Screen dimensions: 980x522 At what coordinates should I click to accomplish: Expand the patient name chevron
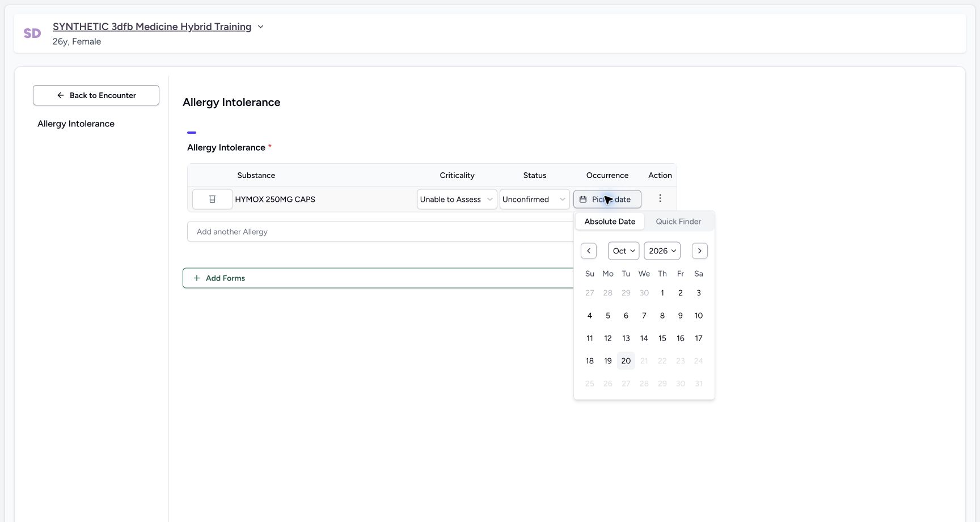[260, 27]
